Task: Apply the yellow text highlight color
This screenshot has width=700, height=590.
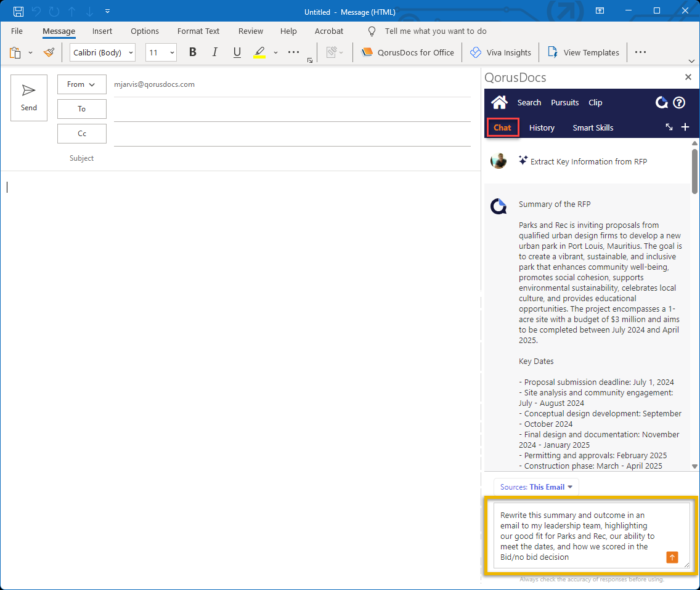Action: pos(259,52)
